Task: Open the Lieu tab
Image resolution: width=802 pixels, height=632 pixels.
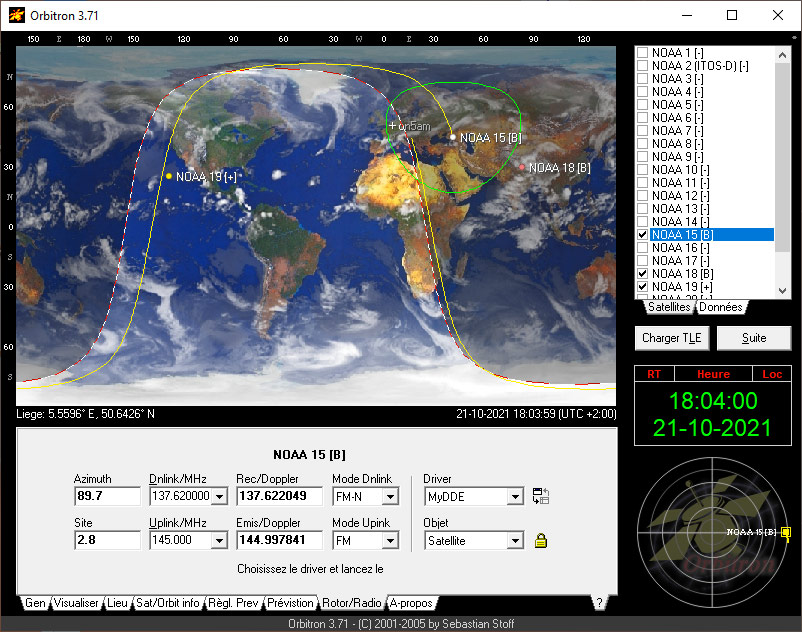Action: tap(117, 603)
